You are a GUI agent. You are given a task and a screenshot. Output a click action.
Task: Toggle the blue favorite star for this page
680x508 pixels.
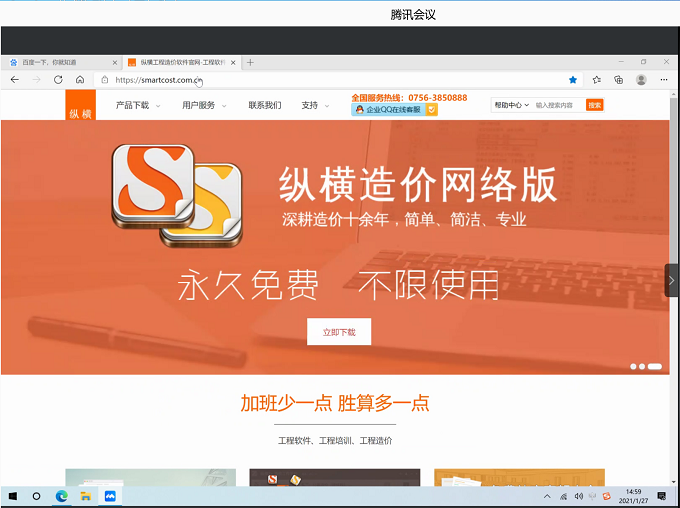[x=573, y=80]
